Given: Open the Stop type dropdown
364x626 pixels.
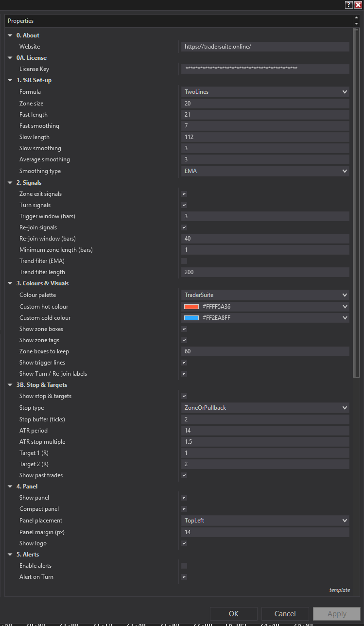Looking at the screenshot, I should (x=265, y=408).
